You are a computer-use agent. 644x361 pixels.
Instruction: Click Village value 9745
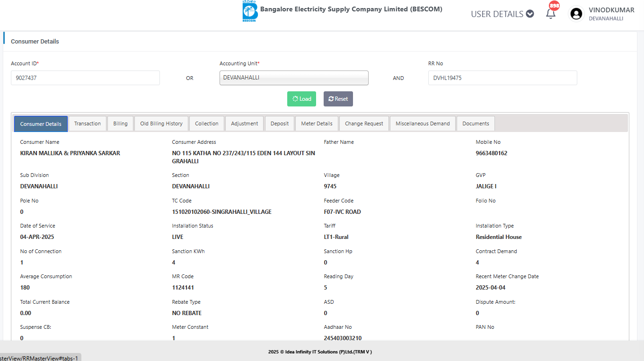[x=330, y=186]
